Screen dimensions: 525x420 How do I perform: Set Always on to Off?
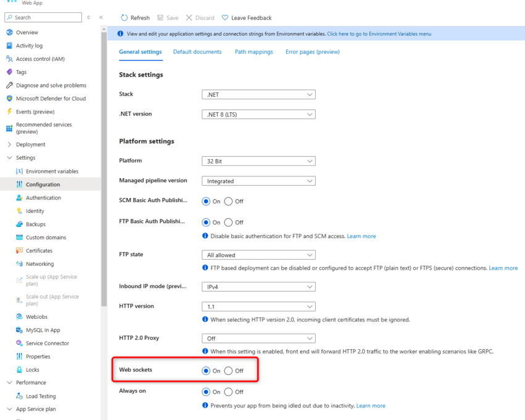pos(228,392)
